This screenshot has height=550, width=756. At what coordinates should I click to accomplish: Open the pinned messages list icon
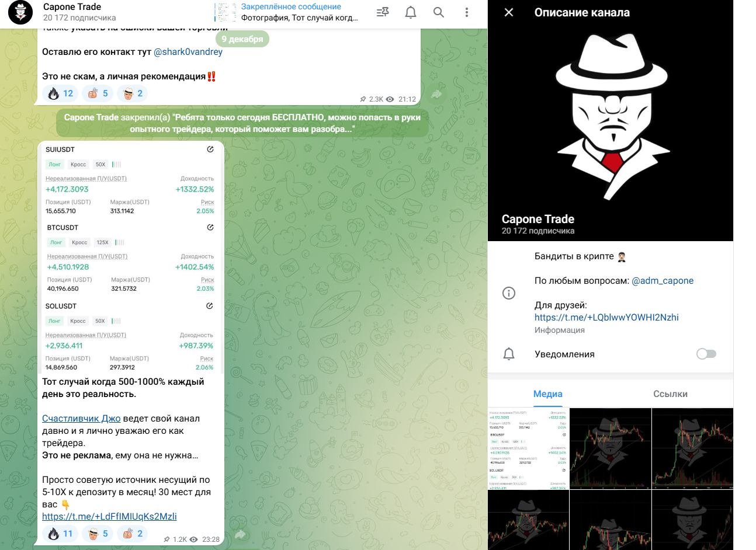tap(383, 12)
